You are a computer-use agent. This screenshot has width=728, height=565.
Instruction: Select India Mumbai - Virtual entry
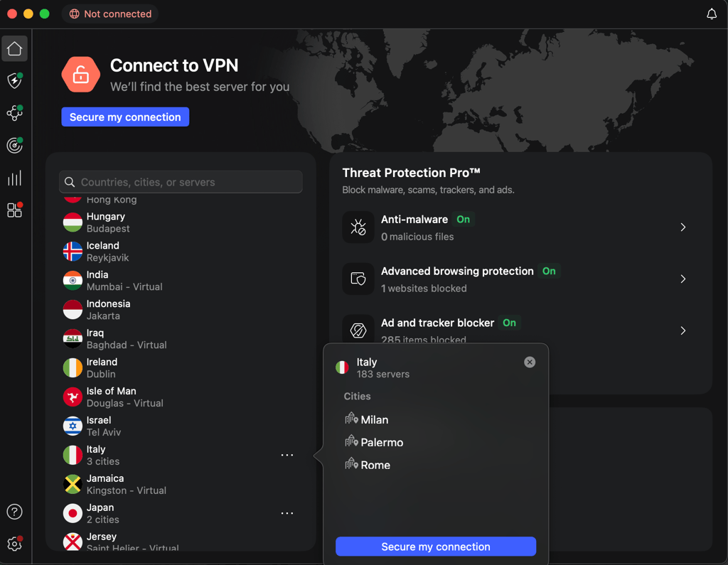pos(181,281)
